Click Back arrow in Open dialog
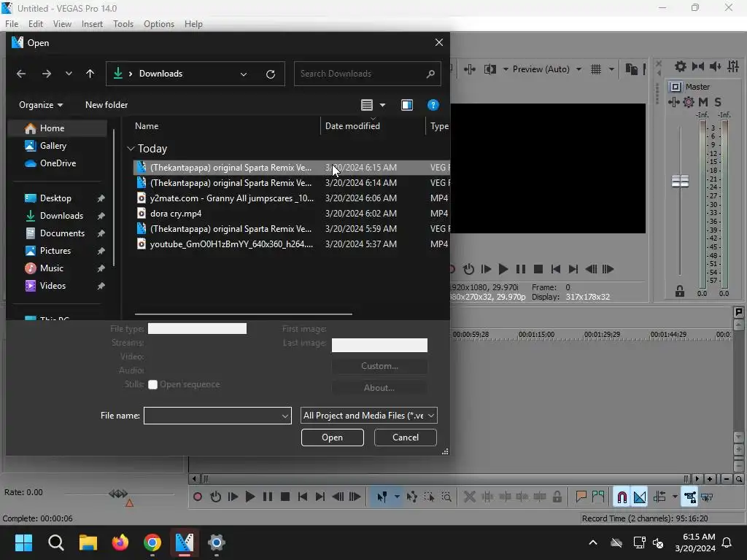The width and height of the screenshot is (747, 560). 21,74
